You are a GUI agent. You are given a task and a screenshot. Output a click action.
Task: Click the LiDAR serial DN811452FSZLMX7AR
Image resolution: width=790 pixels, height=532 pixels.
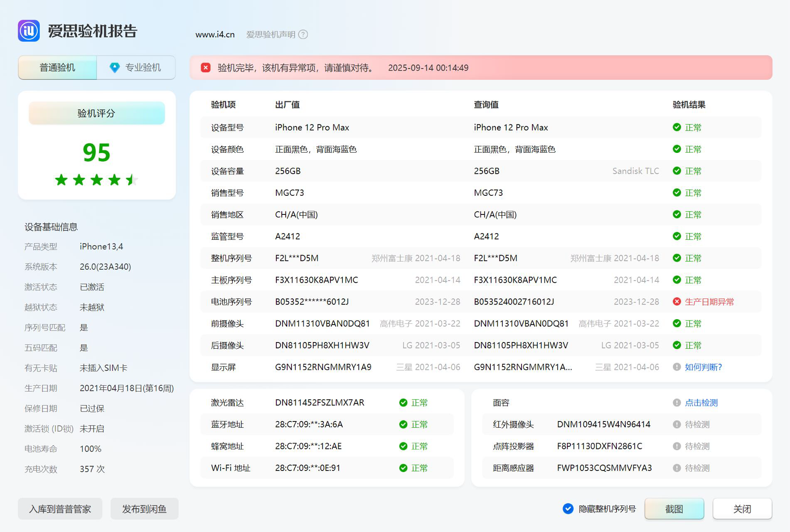pos(320,402)
